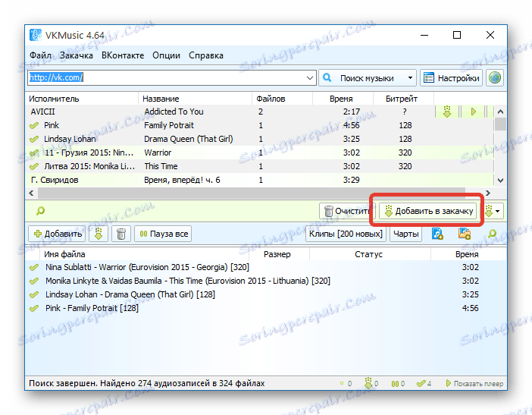Click the trash delete icon in downloads toolbar
Viewport: 532px width, 415px height.
pyautogui.click(x=121, y=234)
